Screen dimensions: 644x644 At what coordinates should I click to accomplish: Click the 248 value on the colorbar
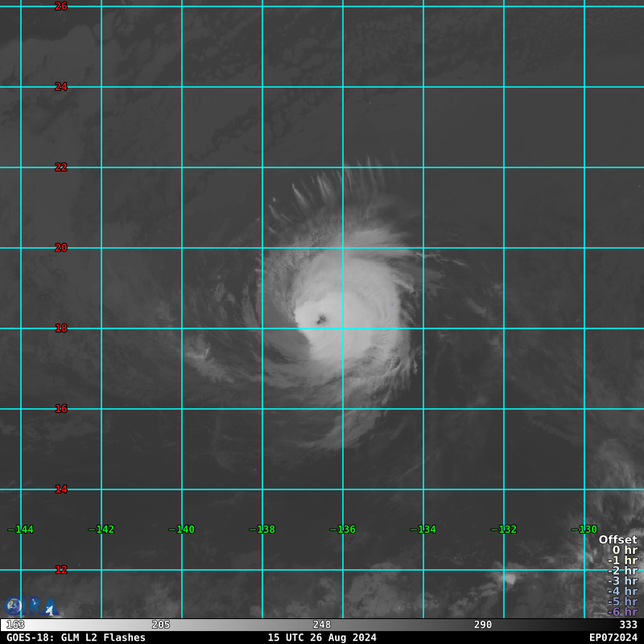(322, 625)
